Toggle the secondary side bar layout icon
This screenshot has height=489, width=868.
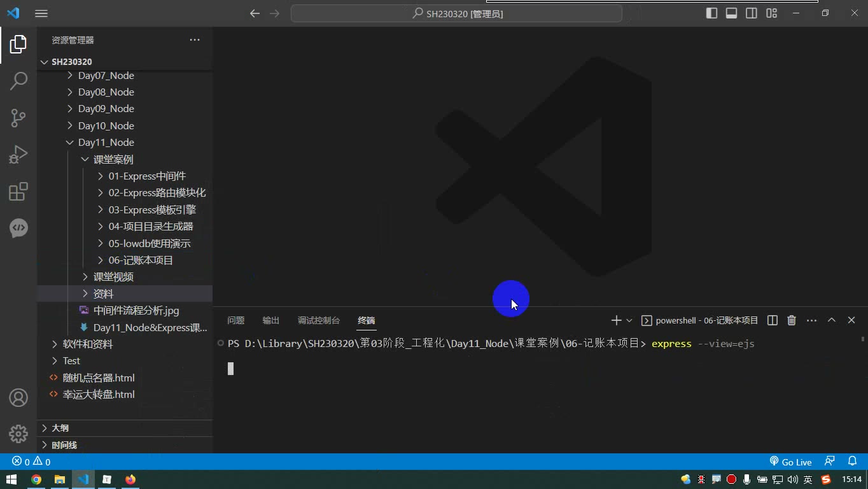point(752,13)
